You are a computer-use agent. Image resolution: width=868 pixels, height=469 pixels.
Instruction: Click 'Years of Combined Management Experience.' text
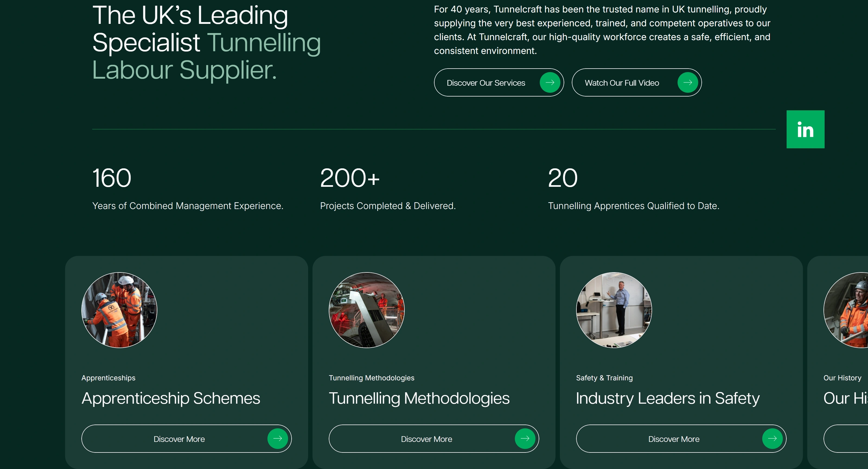click(x=188, y=206)
